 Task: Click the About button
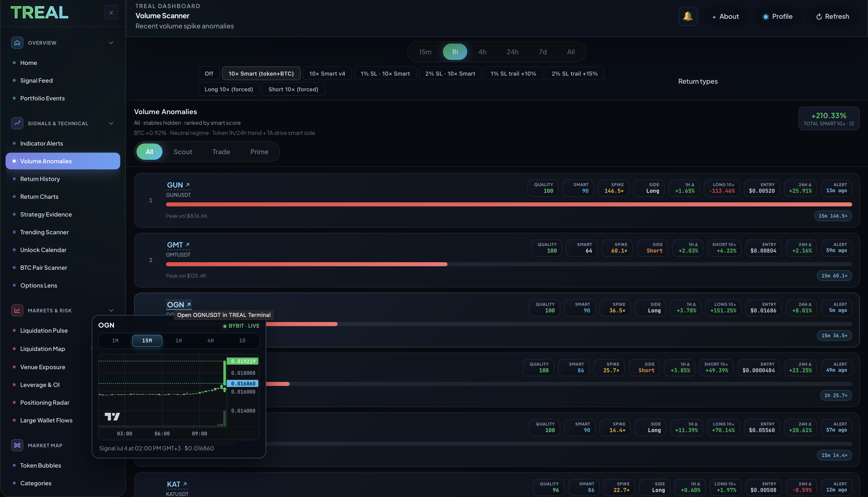click(x=726, y=16)
